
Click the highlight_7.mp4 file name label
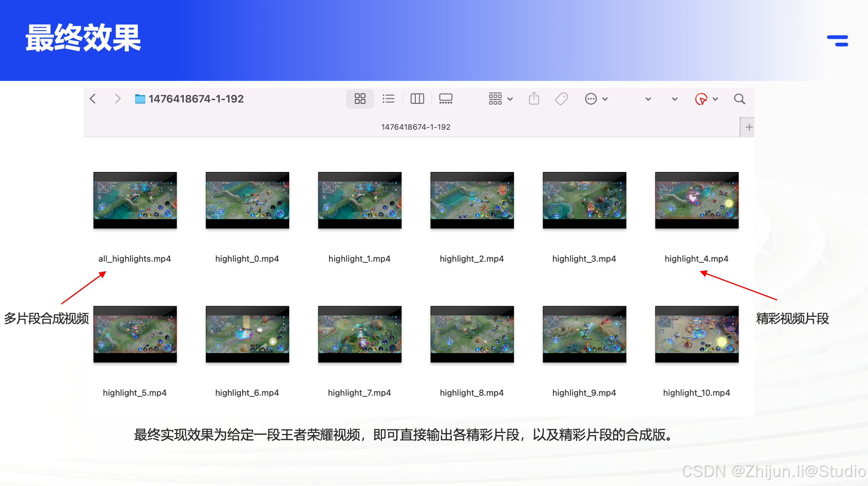coord(359,393)
